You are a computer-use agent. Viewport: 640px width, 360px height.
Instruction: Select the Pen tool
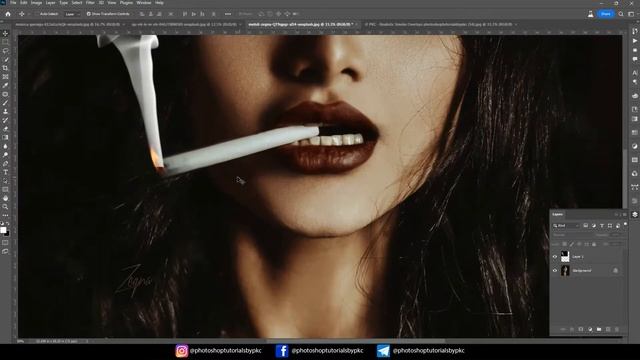(5, 164)
